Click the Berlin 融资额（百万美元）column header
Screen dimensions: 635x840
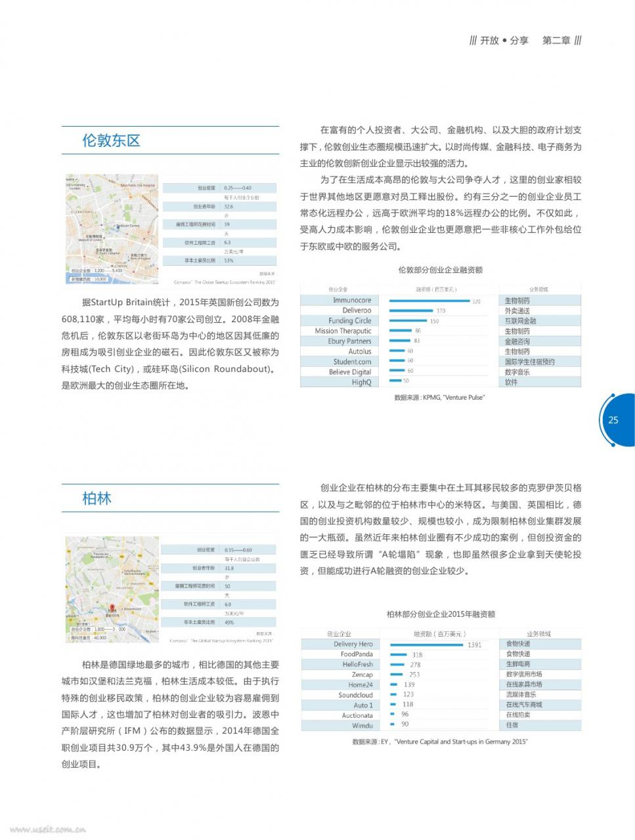(x=439, y=634)
